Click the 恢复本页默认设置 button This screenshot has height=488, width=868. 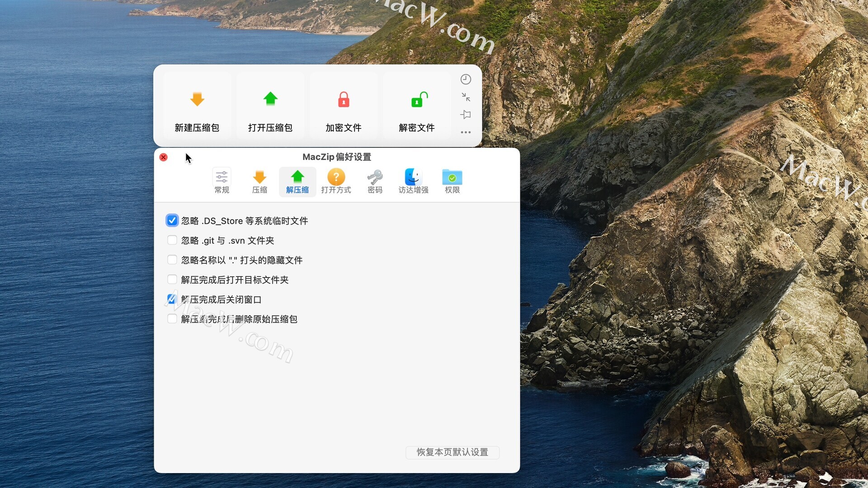(x=452, y=452)
